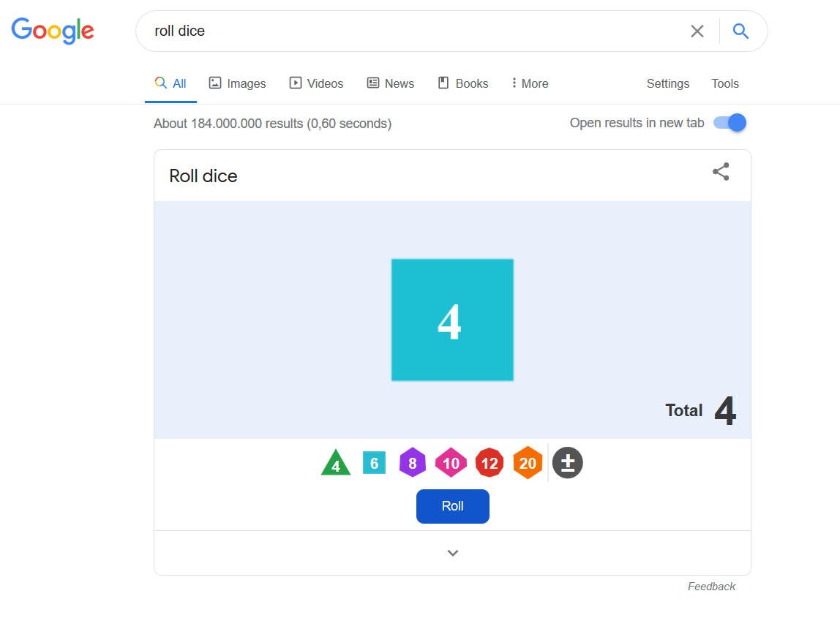840x618 pixels.
Task: Click the plus-minus modifier icon
Action: click(567, 463)
